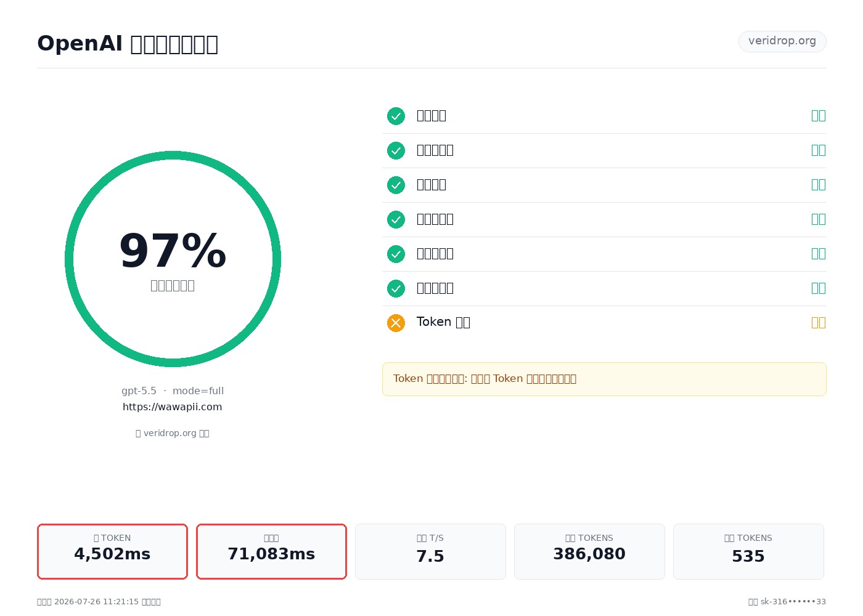Click the orange status text on Token row
This screenshot has height=616, width=863.
[818, 323]
